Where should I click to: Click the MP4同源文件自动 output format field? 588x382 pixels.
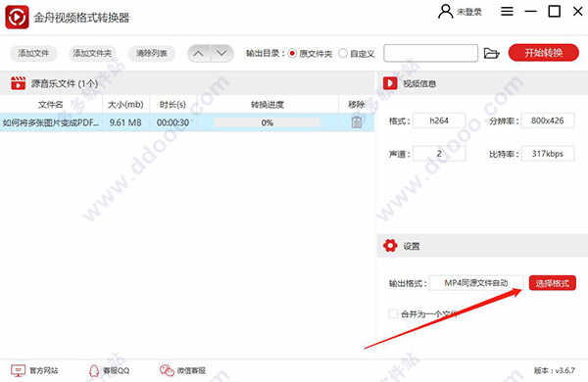point(476,283)
